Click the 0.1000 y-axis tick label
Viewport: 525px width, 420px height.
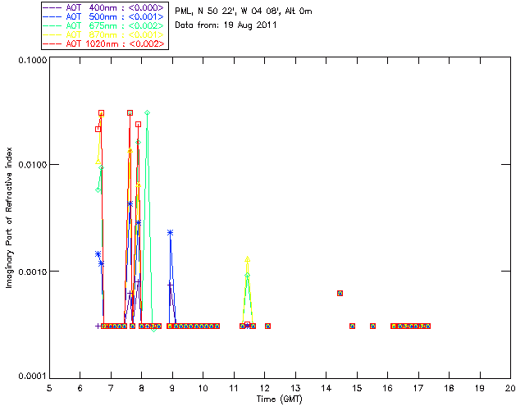point(32,60)
